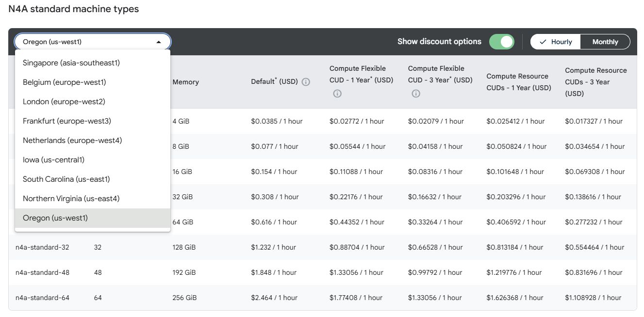Viewport: 644px width, 317px height.
Task: Select Netherlands (europe-west4) region
Action: click(72, 141)
